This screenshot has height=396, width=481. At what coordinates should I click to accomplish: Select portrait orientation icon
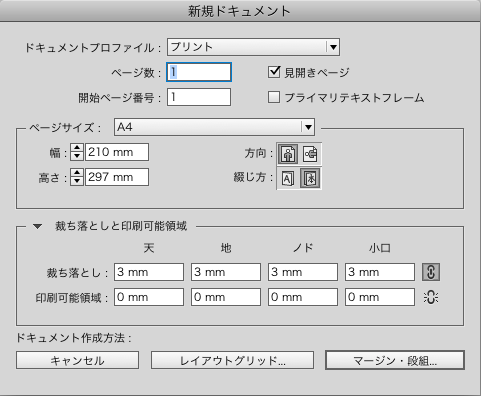(x=288, y=154)
